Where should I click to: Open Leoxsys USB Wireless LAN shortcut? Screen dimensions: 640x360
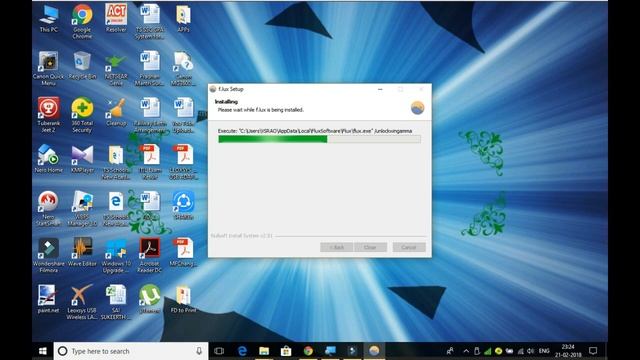point(82,302)
